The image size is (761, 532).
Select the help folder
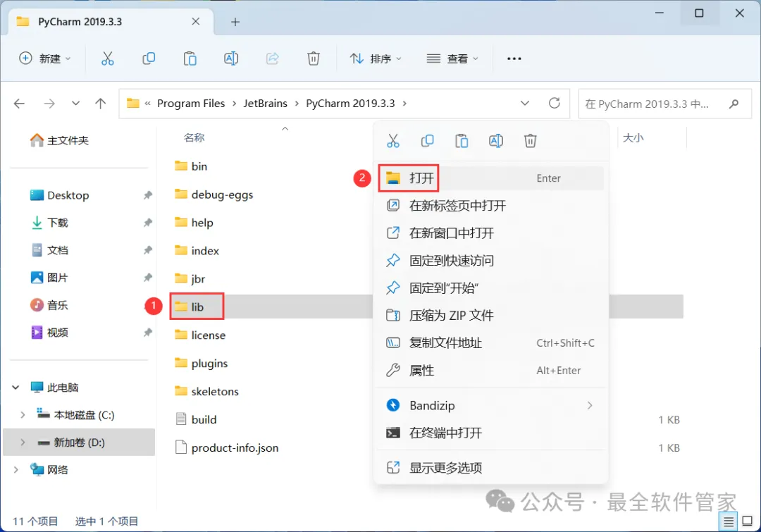coord(194,223)
